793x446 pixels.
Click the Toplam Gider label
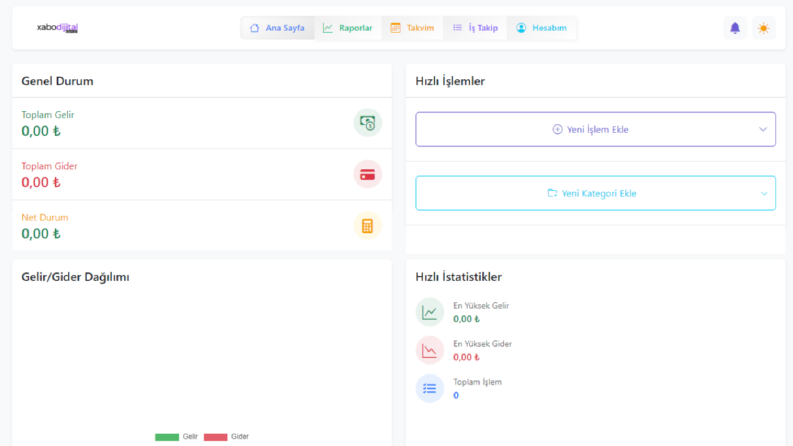tap(49, 166)
